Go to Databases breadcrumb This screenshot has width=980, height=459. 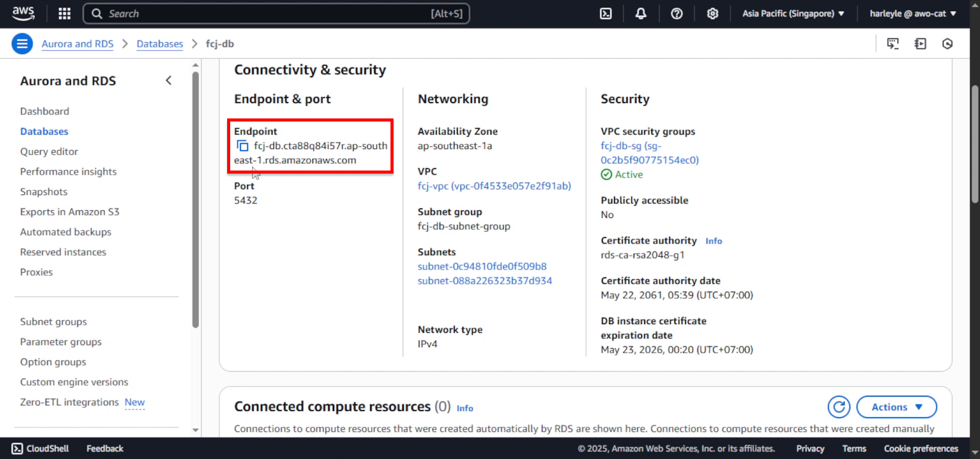160,44
